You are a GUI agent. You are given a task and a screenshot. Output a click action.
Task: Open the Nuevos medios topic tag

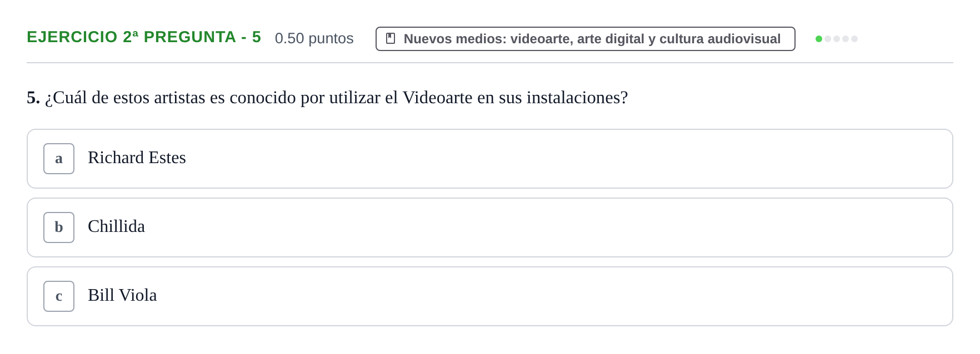pos(586,39)
